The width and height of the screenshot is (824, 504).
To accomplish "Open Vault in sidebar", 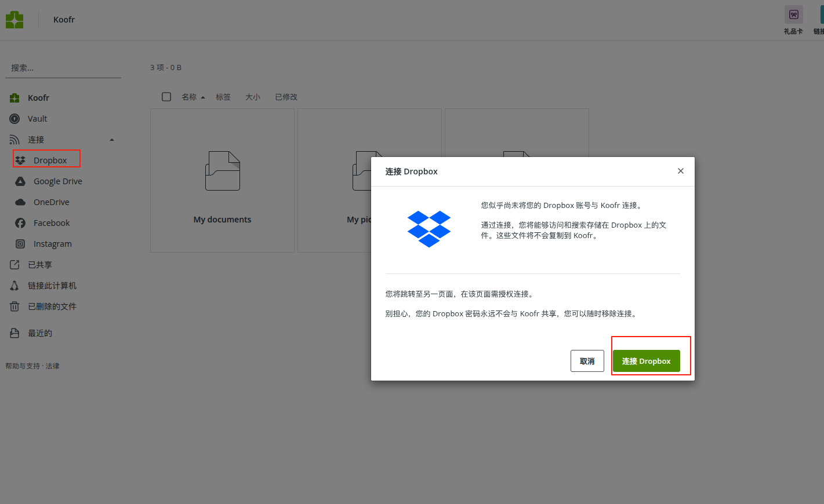I will pos(38,119).
